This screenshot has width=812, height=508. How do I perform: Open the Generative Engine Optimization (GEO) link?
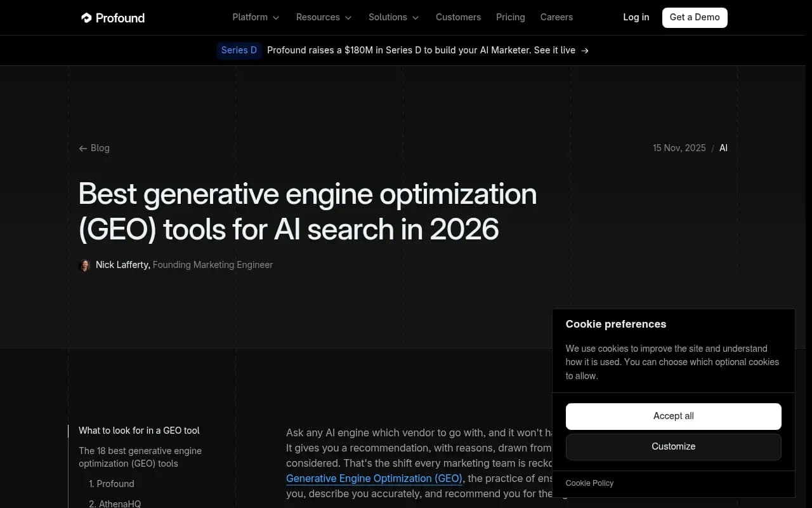point(375,479)
